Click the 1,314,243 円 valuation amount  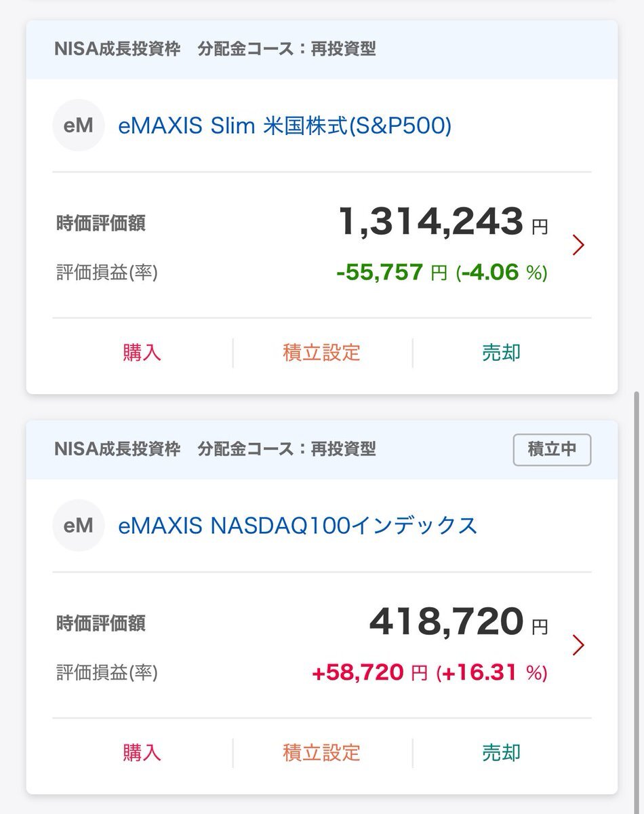(442, 222)
